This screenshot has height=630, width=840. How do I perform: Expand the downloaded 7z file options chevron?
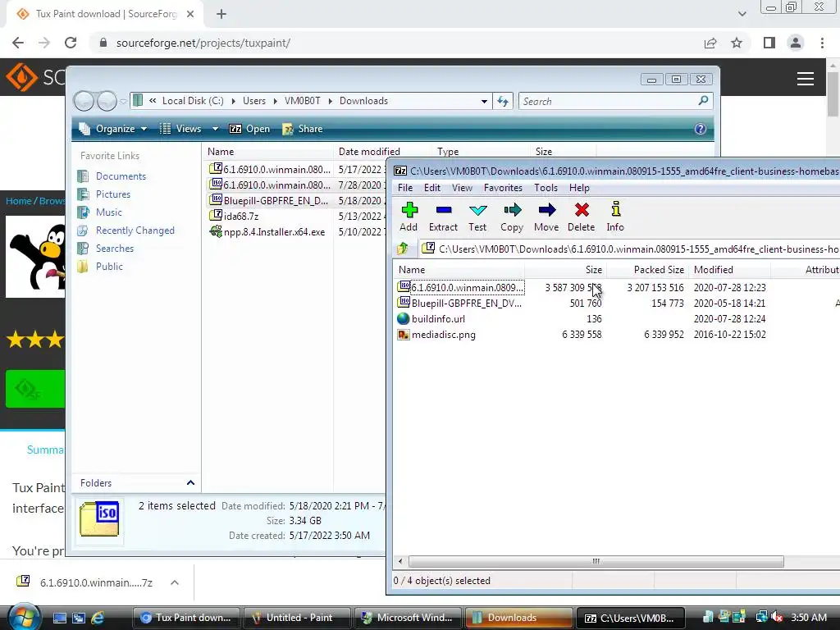(x=175, y=582)
